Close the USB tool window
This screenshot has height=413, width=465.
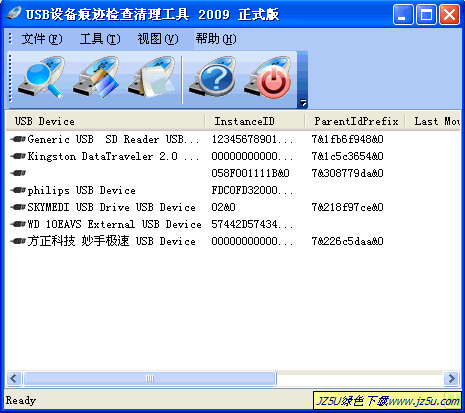tap(450, 15)
